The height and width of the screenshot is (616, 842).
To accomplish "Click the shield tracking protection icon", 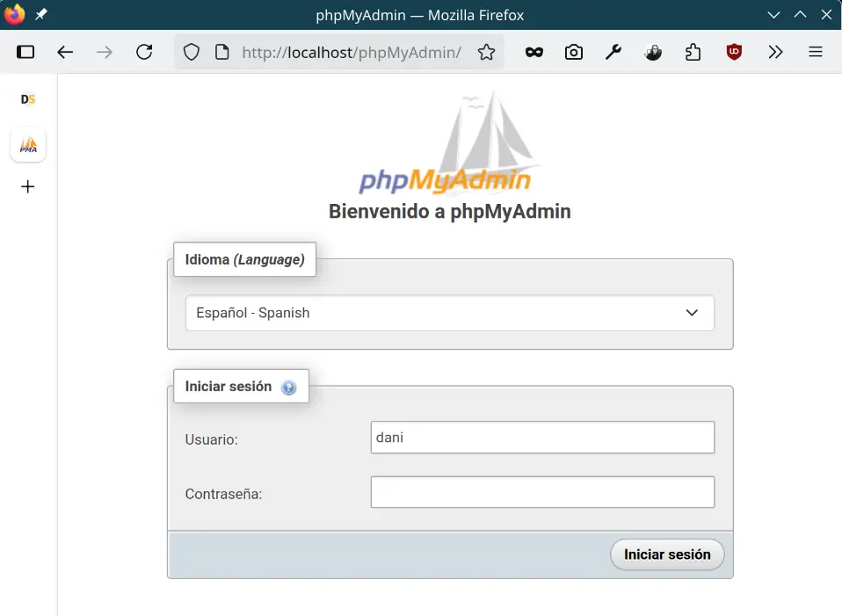I will [192, 52].
